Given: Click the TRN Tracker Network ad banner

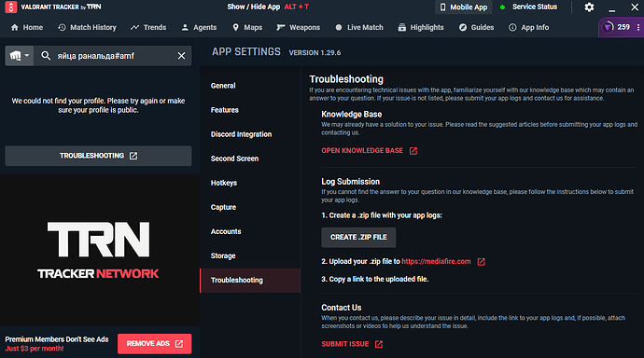Looking at the screenshot, I should tap(98, 251).
